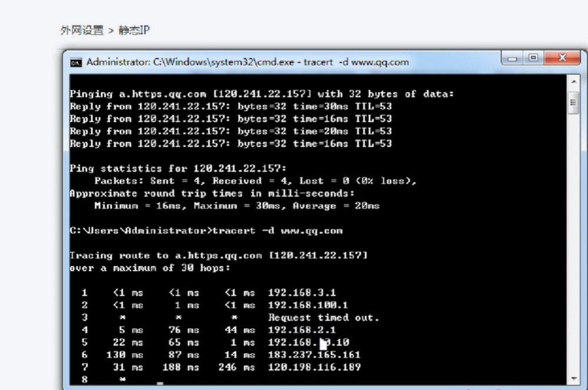This screenshot has height=390, width=588.
Task: Click the cmd window title bar text
Action: pyautogui.click(x=247, y=62)
